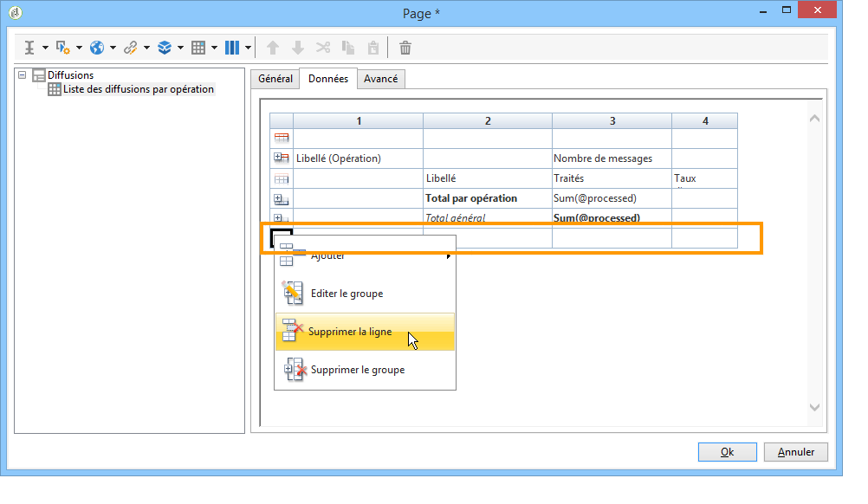Click the trash delete icon
The height and width of the screenshot is (504, 868).
(x=405, y=48)
